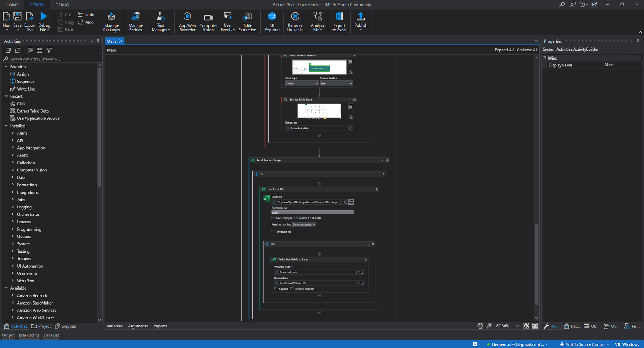Click the Search activities field
644x348 pixels.
[x=52, y=59]
